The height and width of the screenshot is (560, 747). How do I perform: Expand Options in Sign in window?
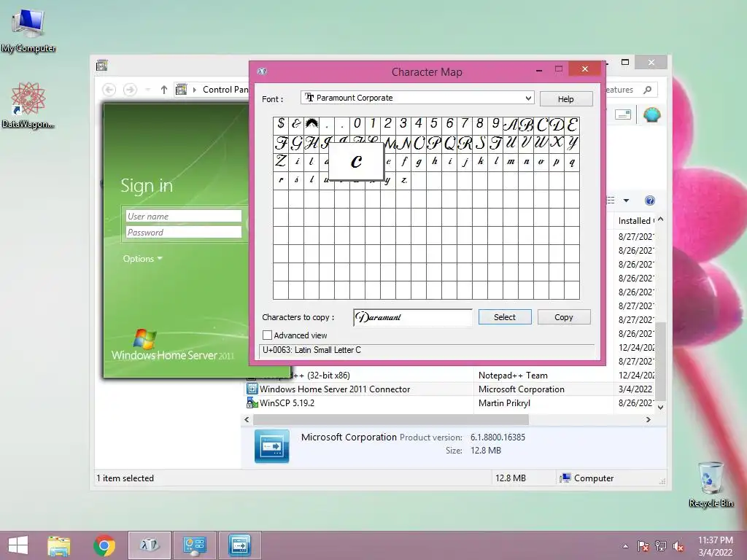[x=142, y=259]
